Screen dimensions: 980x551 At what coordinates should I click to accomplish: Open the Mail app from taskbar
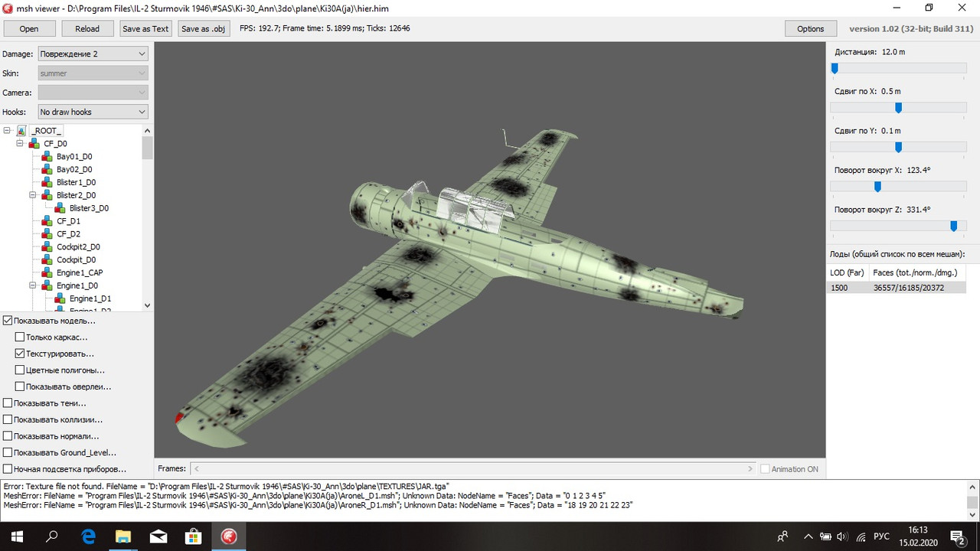pyautogui.click(x=158, y=536)
